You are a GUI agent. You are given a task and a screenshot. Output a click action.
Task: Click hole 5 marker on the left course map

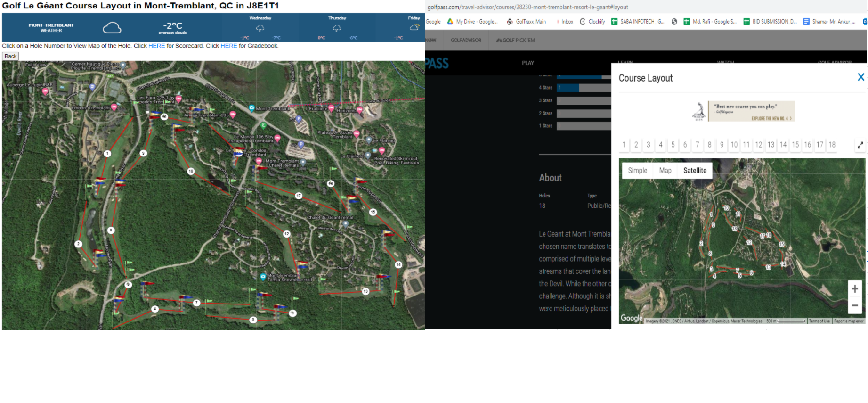click(253, 320)
